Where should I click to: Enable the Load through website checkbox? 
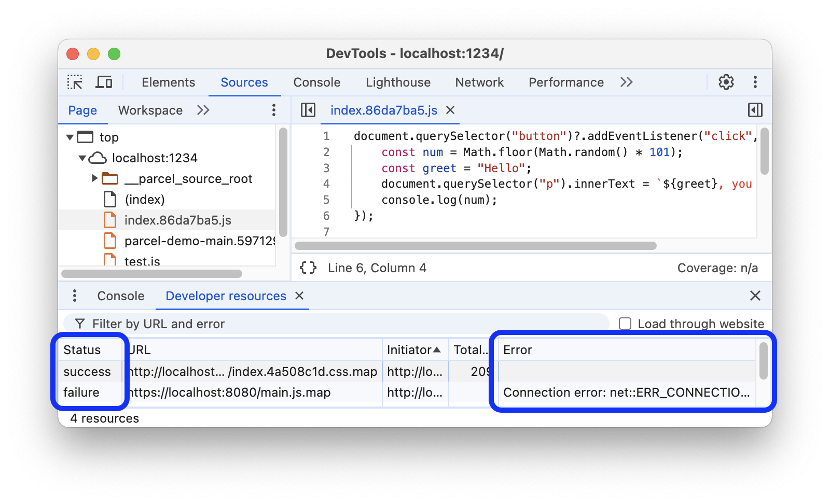point(624,323)
